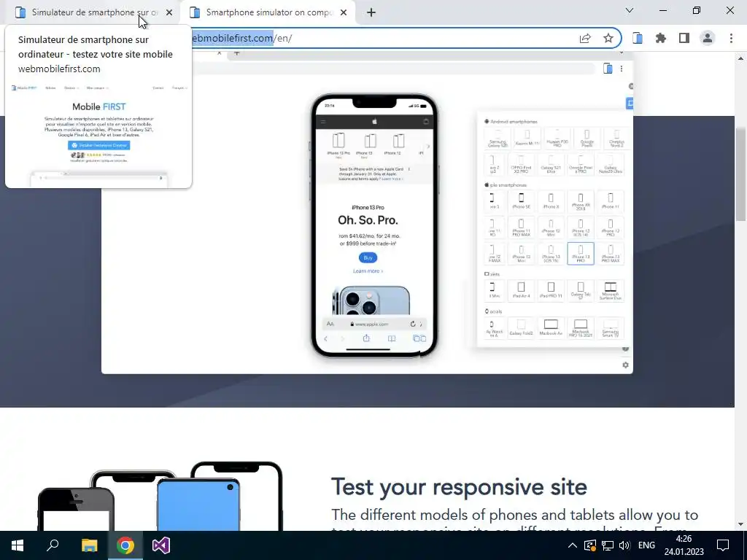Click Safari tabs icon on simulated iPhone
The image size is (747, 560).
pos(419,338)
